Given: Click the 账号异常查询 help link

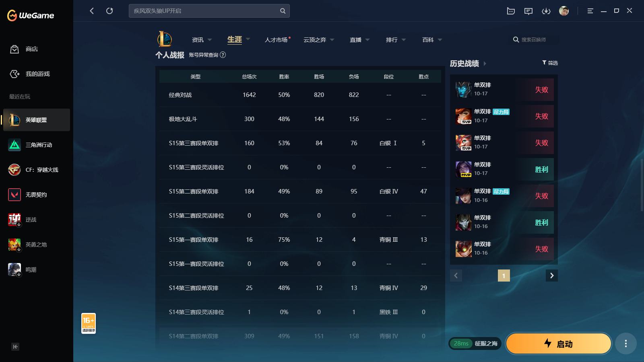Looking at the screenshot, I should pyautogui.click(x=207, y=55).
